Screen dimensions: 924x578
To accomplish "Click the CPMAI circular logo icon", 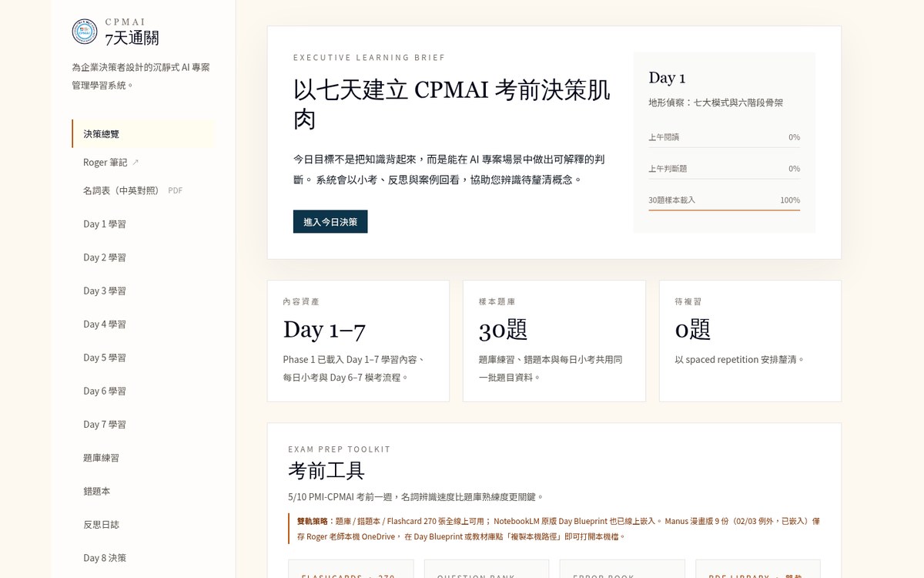I will (x=85, y=32).
